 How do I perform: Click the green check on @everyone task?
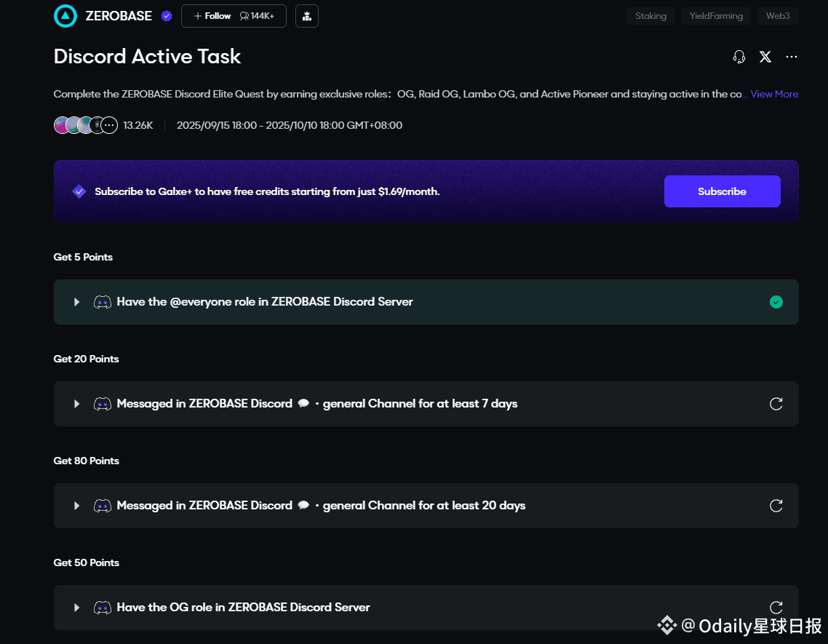776,302
